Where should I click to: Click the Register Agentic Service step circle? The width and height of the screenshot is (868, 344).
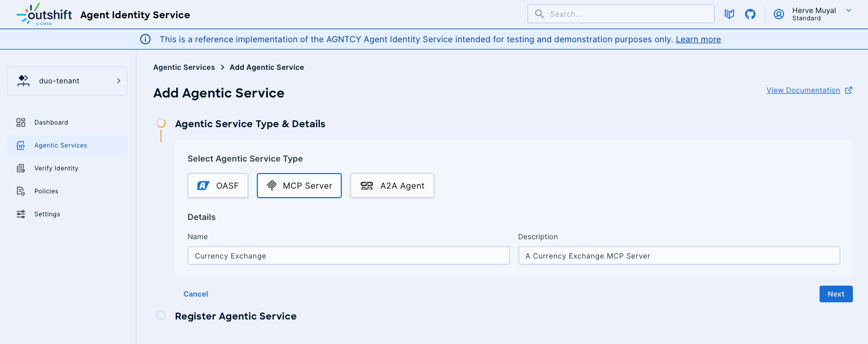coord(161,315)
